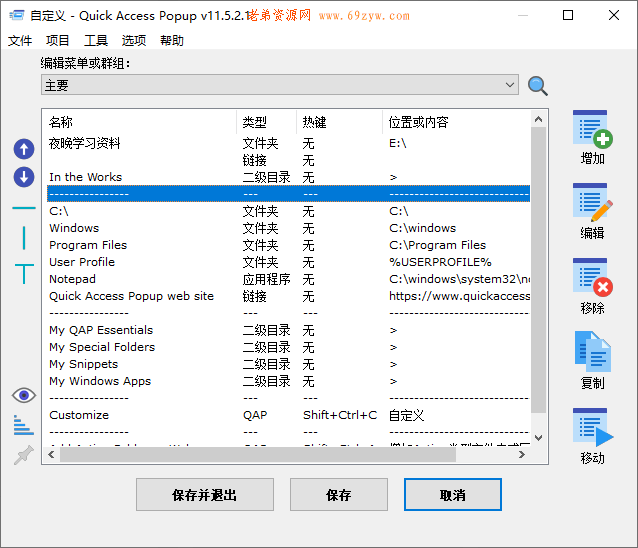Screen dimensions: 638x548
Task: Click the vertical scrollbar thumb
Action: pyautogui.click(x=538, y=270)
